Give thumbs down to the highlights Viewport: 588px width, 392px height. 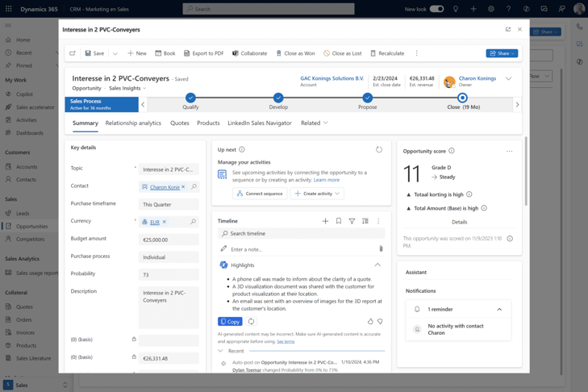point(380,322)
